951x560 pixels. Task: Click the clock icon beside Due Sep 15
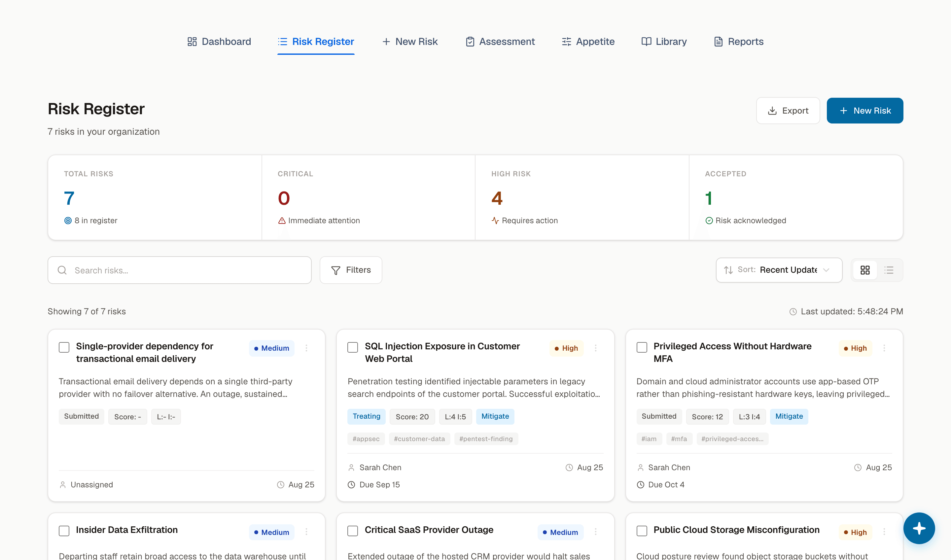(351, 485)
